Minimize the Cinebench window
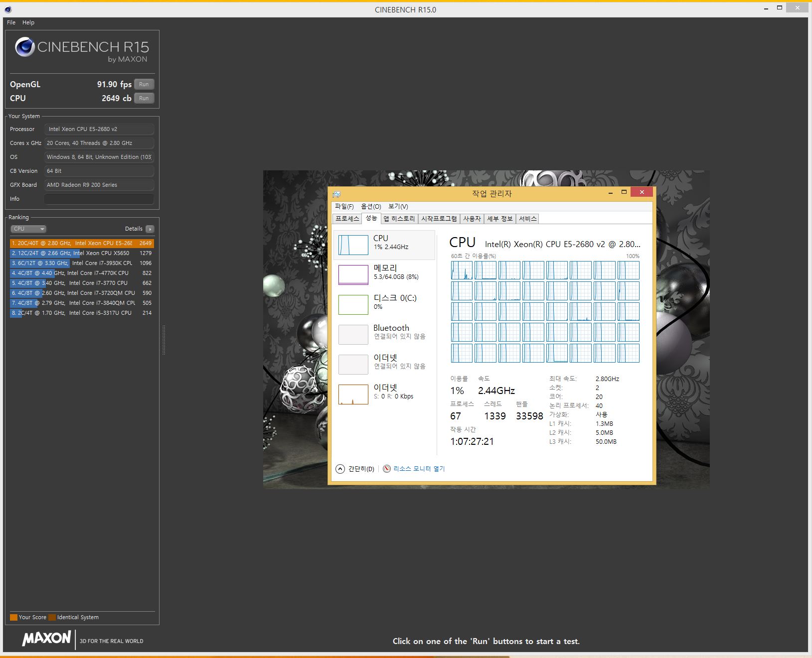The width and height of the screenshot is (812, 658). coord(766,9)
